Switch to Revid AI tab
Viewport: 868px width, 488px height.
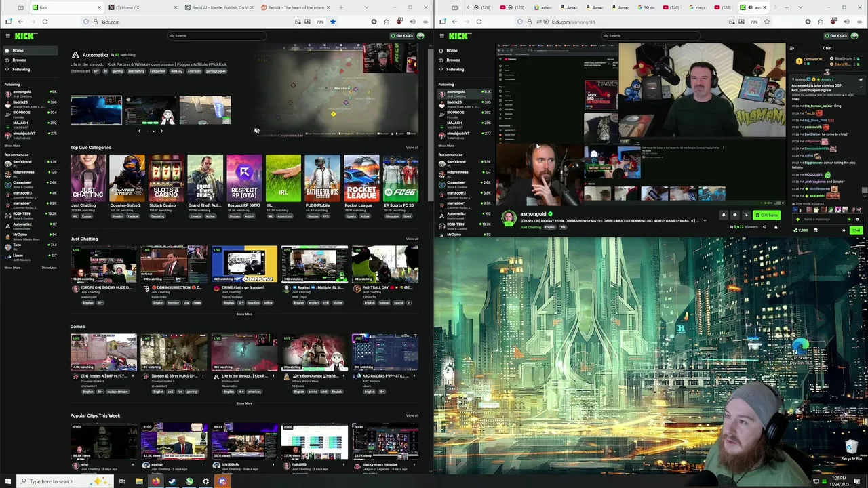(x=220, y=7)
